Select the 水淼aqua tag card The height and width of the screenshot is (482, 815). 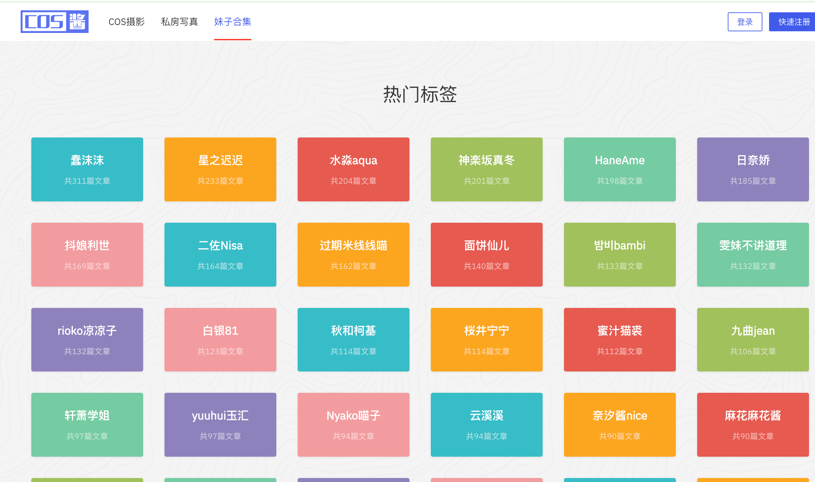pyautogui.click(x=353, y=169)
